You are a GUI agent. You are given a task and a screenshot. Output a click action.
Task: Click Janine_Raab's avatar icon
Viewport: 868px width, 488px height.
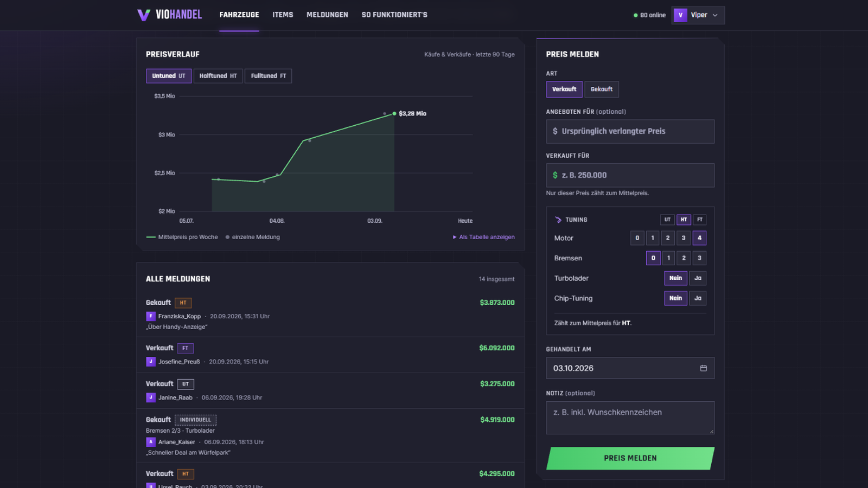[151, 397]
